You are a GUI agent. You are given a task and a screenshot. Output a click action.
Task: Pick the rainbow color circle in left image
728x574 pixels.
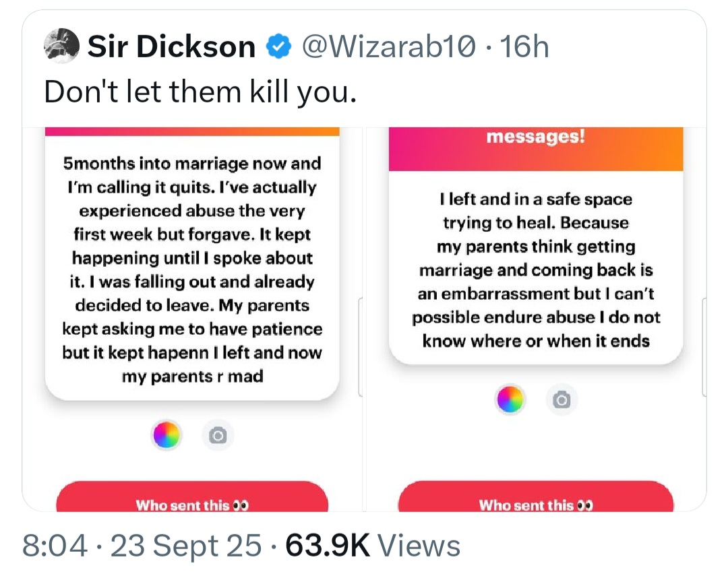(x=166, y=435)
